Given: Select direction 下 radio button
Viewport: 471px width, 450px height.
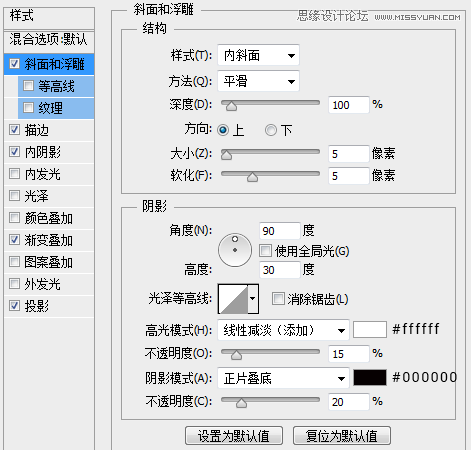Looking at the screenshot, I should pos(271,130).
